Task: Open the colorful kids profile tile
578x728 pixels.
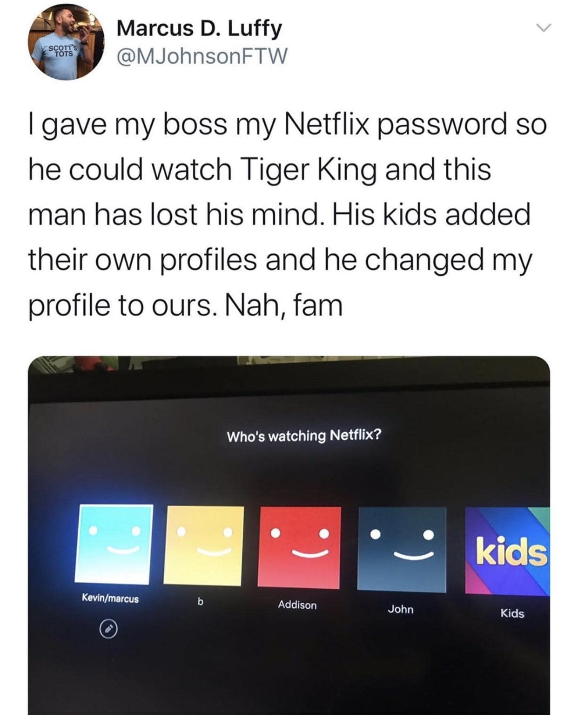Action: click(507, 551)
